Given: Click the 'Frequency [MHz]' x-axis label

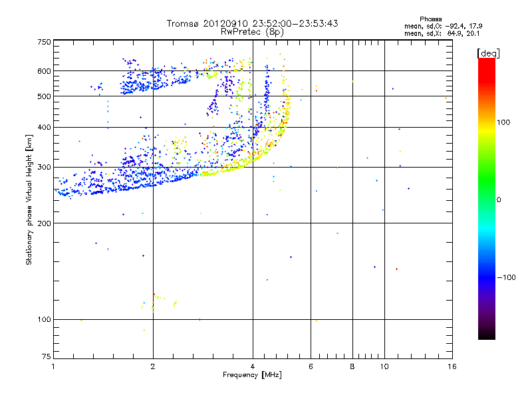Looking at the screenshot, I should tap(252, 375).
